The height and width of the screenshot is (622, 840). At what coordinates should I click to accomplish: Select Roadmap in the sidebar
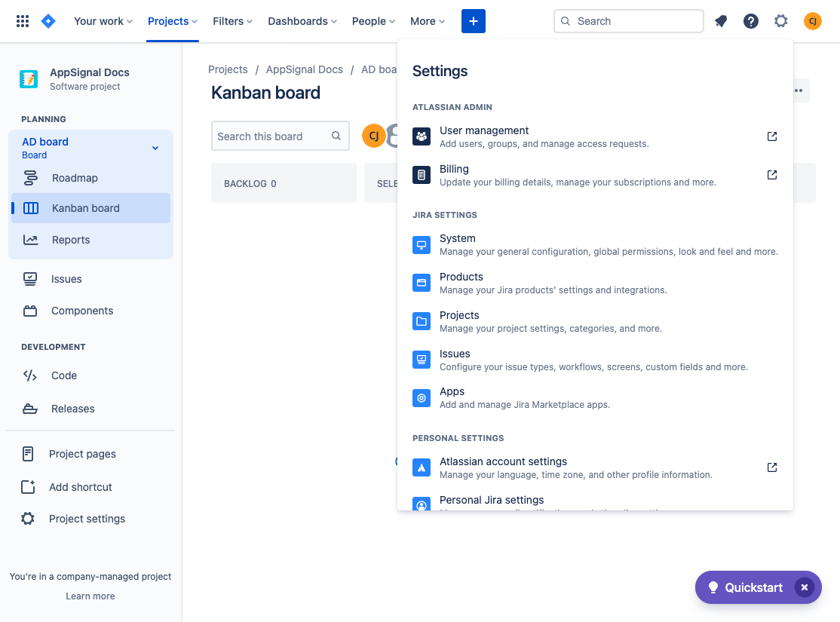click(x=90, y=178)
